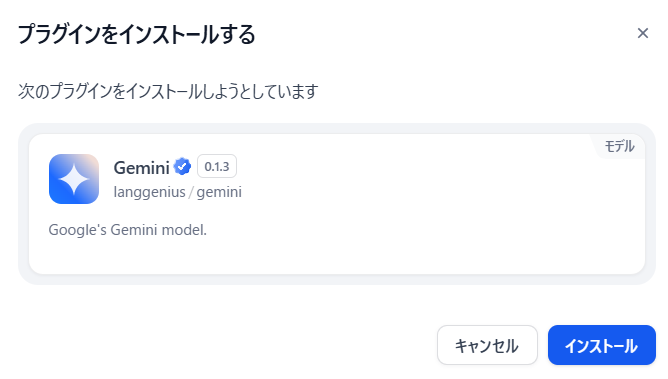Screen dimensions: 668x379
Task: Click the プラグインをインストールする dialog title
Action: click(x=136, y=34)
